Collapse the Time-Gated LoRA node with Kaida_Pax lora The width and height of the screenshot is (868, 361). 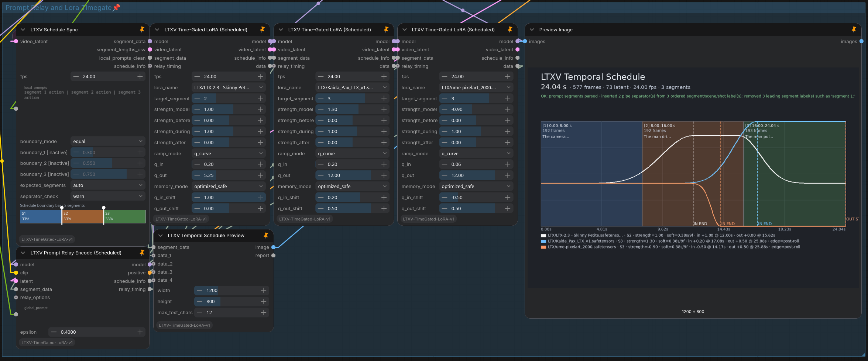281,29
